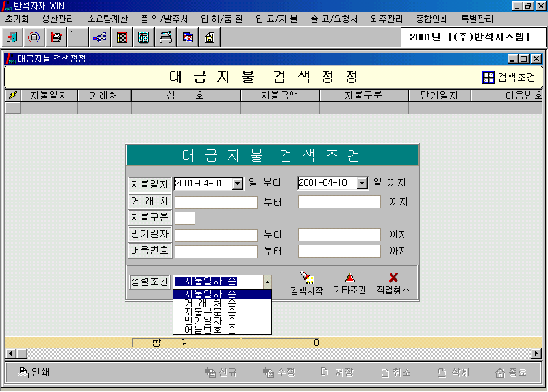Image resolution: width=548 pixels, height=392 pixels.
Task: Select 만기일자 순 in sort list
Action: tap(222, 320)
